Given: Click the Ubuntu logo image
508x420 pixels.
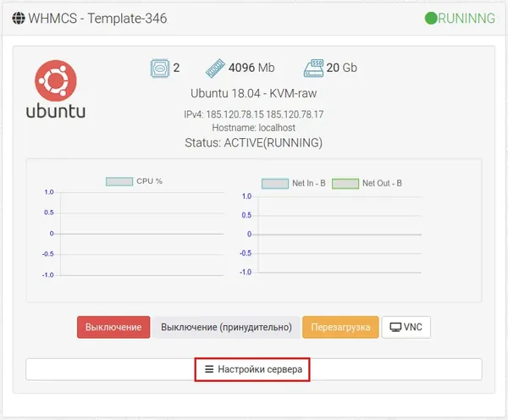Looking at the screenshot, I should pos(56,89).
